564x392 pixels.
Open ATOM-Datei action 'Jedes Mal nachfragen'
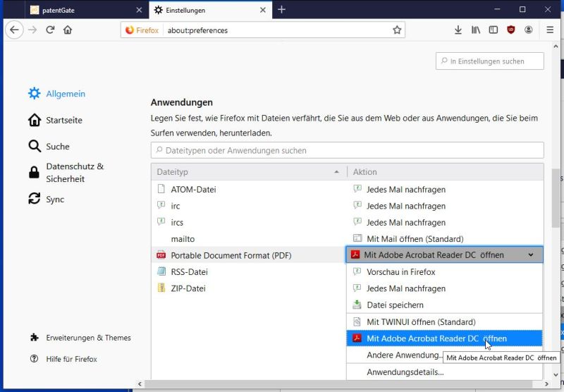tap(445, 189)
